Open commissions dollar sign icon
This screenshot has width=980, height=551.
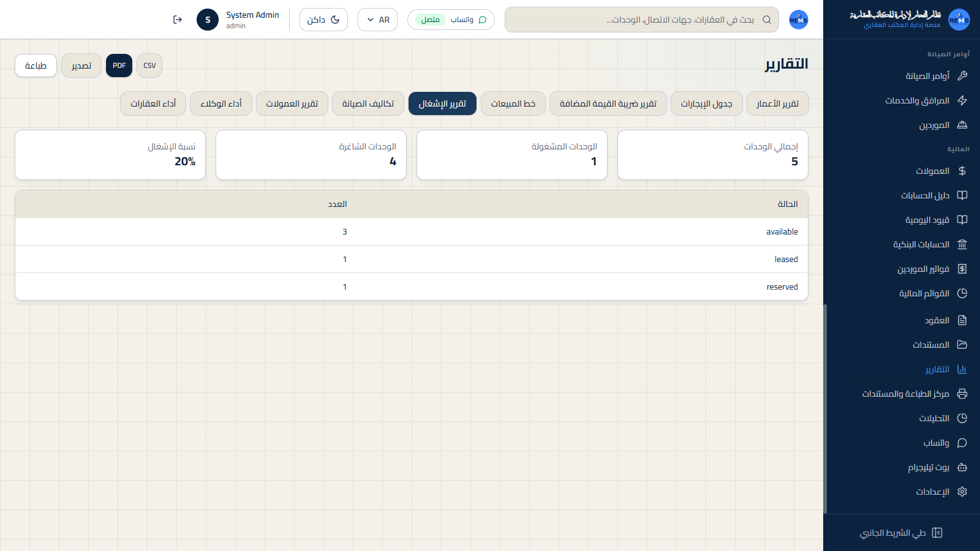(x=962, y=171)
